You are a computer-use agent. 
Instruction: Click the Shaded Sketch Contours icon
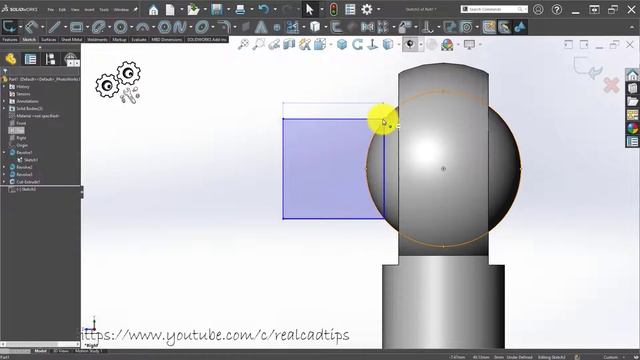pyautogui.click(x=520, y=27)
